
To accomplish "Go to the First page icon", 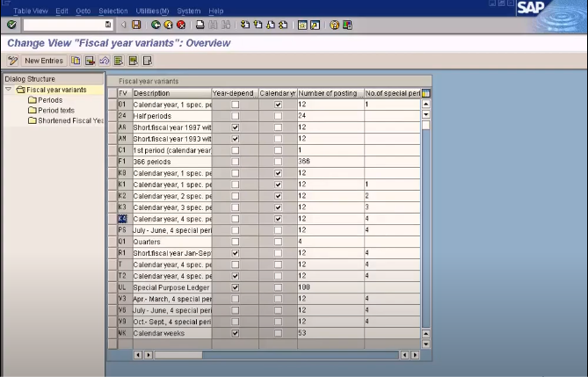I will 245,25.
